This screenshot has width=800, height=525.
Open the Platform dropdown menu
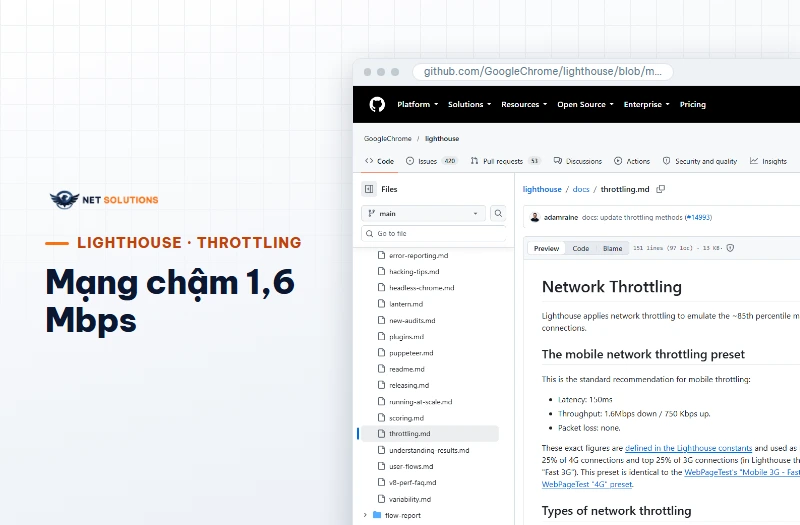pos(417,105)
